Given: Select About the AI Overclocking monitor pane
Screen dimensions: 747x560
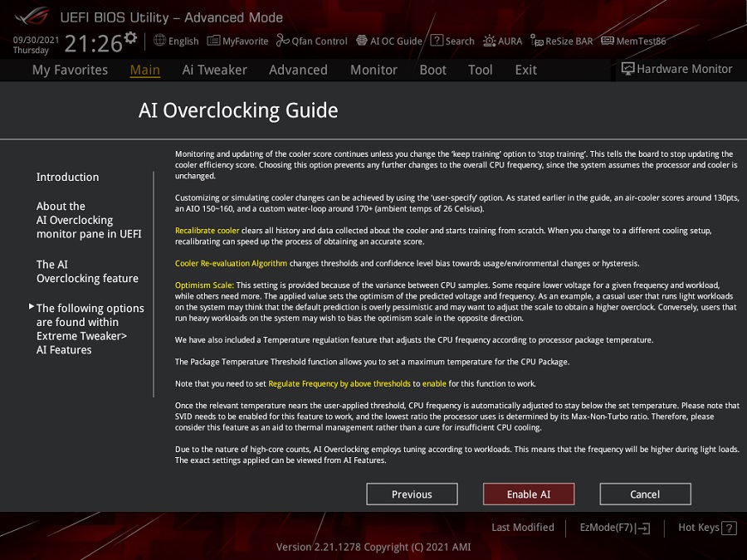Looking at the screenshot, I should click(x=89, y=220).
